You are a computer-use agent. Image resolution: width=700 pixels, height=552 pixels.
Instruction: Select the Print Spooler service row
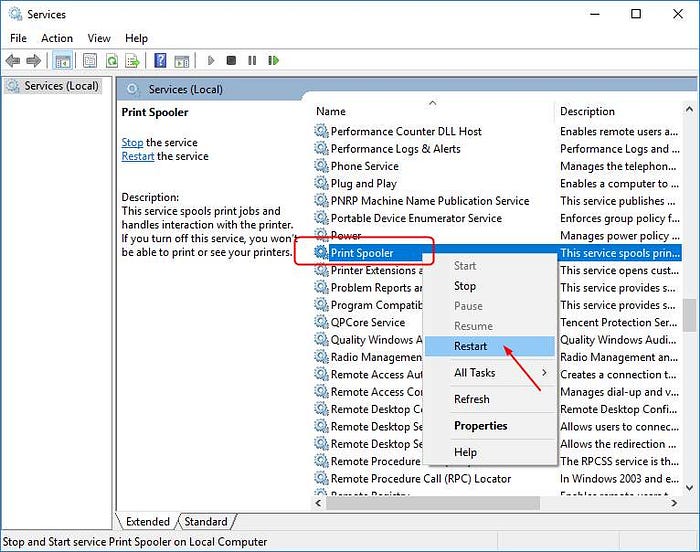(497, 253)
